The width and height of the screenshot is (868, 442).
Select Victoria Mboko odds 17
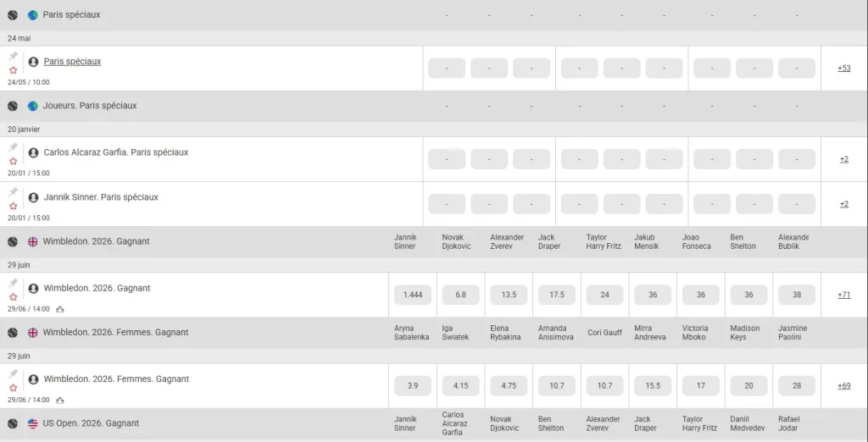tap(701, 386)
